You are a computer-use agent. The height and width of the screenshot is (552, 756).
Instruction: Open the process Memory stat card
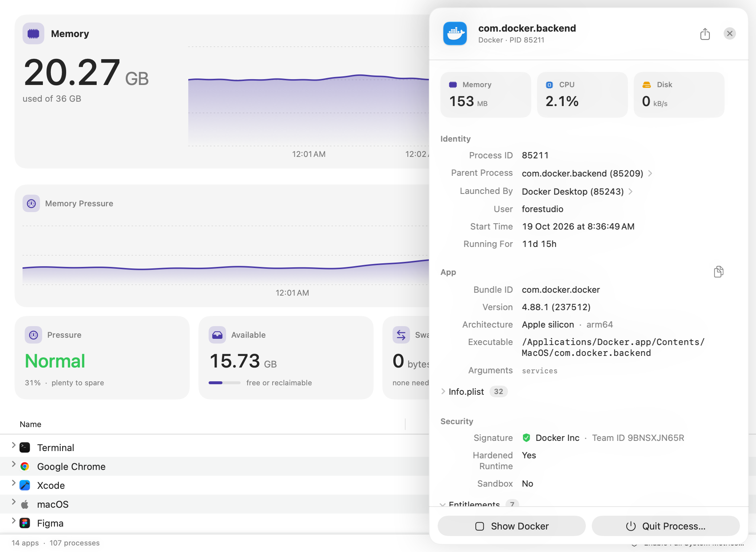[x=486, y=94]
